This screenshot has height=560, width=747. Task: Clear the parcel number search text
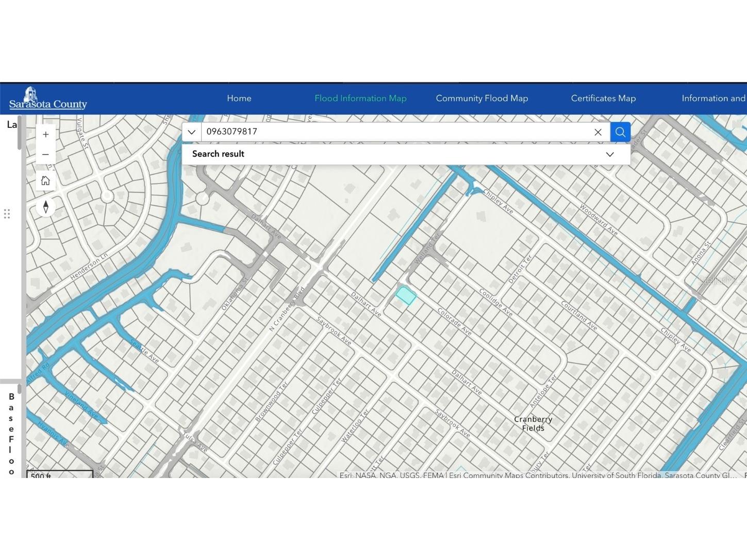(597, 133)
